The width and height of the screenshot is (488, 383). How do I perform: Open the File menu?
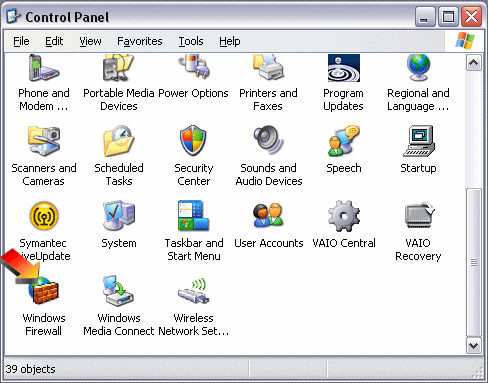pyautogui.click(x=21, y=41)
